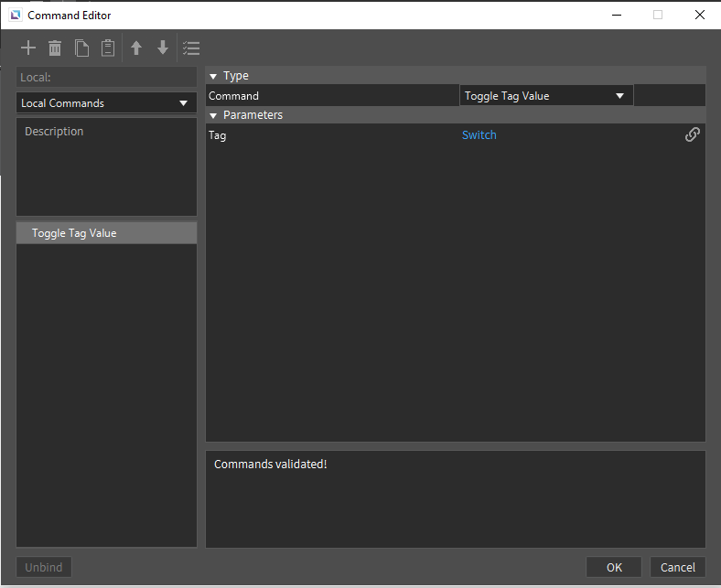Viewport: 721px width, 588px height.
Task: Click the Copy command icon
Action: [81, 48]
